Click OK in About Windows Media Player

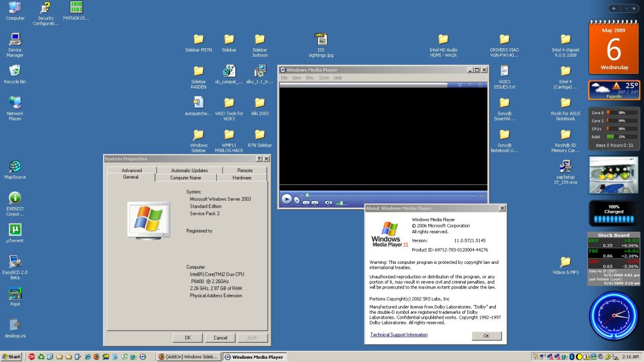tap(486, 336)
